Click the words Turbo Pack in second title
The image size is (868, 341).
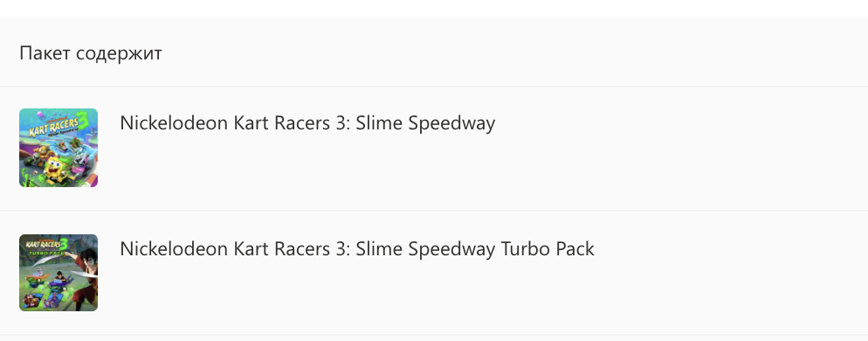pos(548,249)
